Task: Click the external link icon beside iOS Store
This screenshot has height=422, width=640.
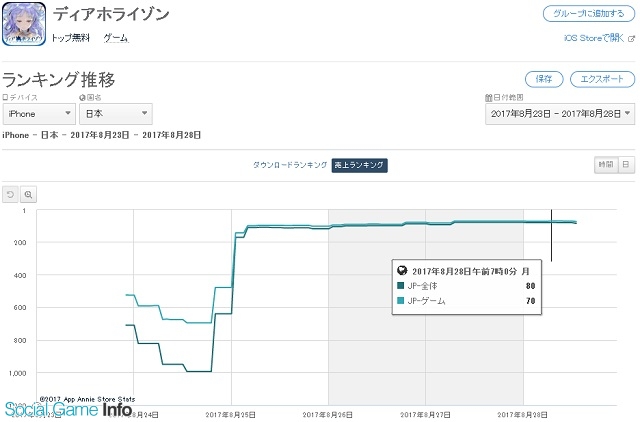Action: [x=631, y=38]
